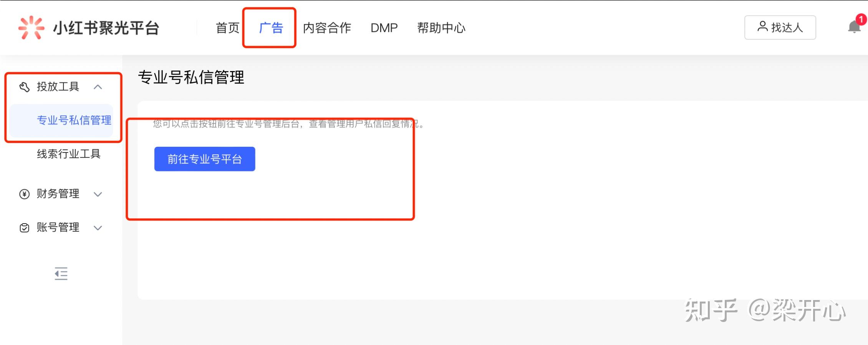
Task: Expand the 财务管理 section chevron
Action: coord(98,194)
